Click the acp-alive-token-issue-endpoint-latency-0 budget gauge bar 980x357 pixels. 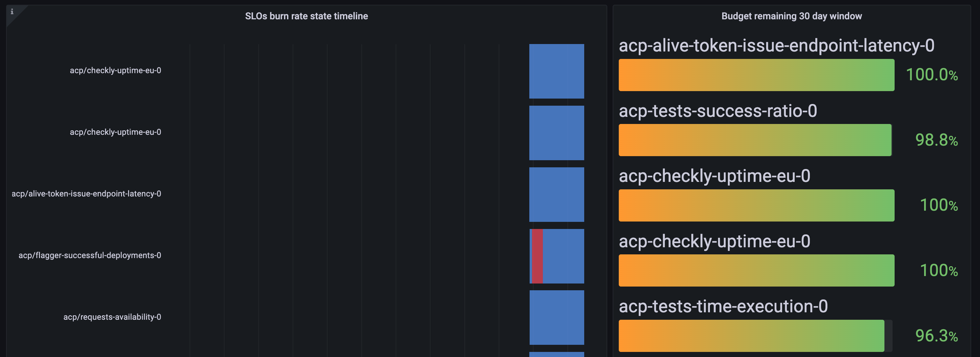[756, 75]
